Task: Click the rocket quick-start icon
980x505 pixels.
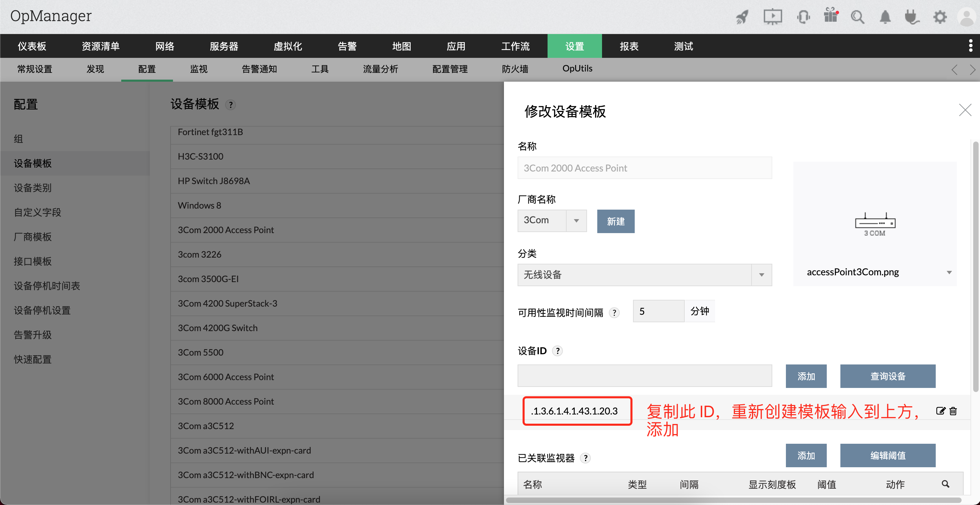Action: pos(742,17)
